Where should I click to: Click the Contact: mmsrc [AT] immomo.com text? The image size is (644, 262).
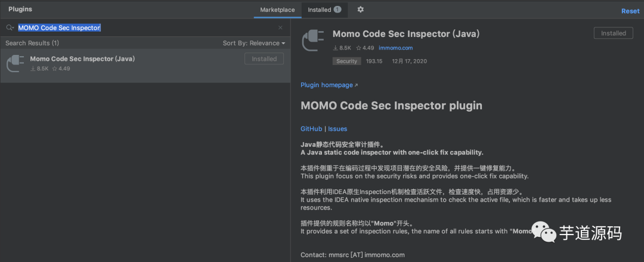352,255
